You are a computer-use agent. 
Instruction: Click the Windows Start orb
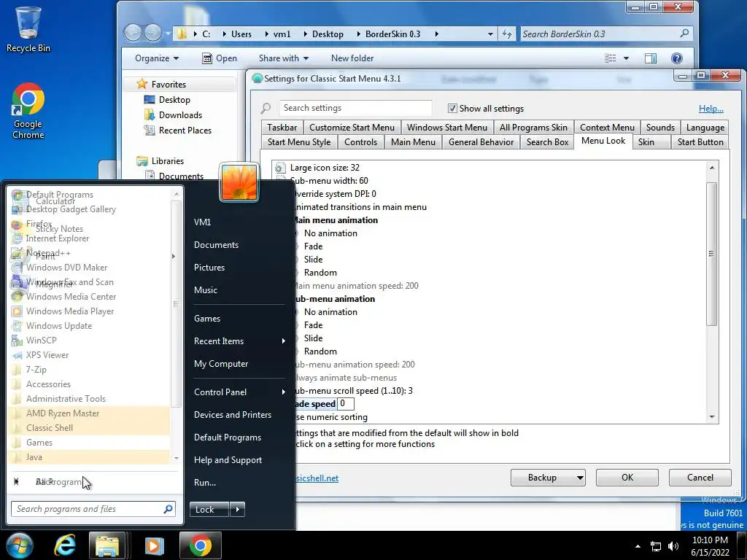tap(20, 545)
